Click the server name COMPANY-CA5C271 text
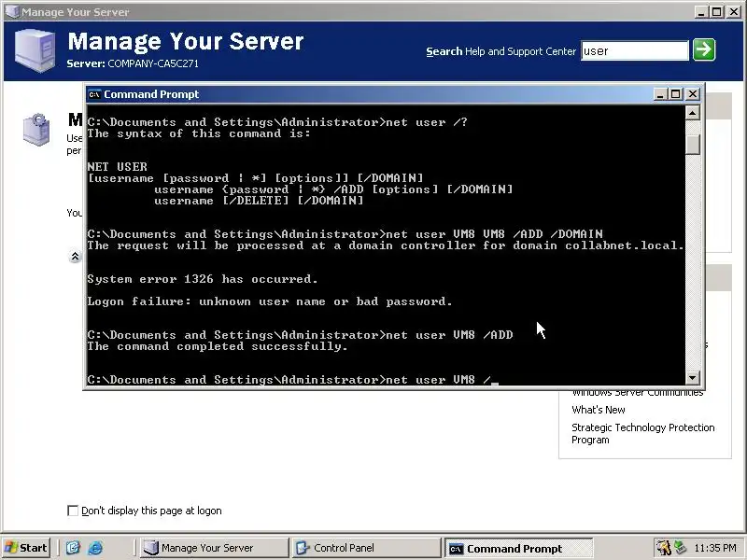Screen dimensions: 747x560 click(x=153, y=63)
